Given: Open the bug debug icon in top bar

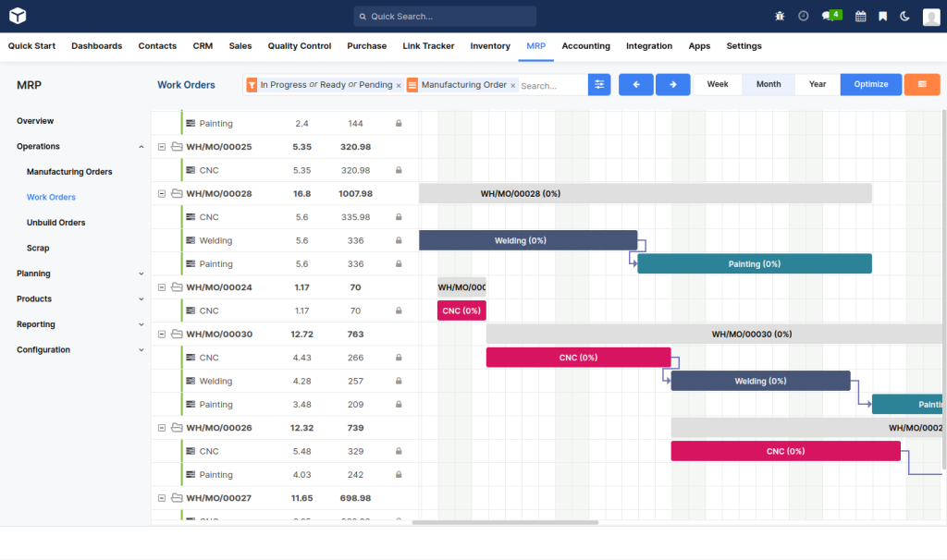Looking at the screenshot, I should [x=780, y=17].
